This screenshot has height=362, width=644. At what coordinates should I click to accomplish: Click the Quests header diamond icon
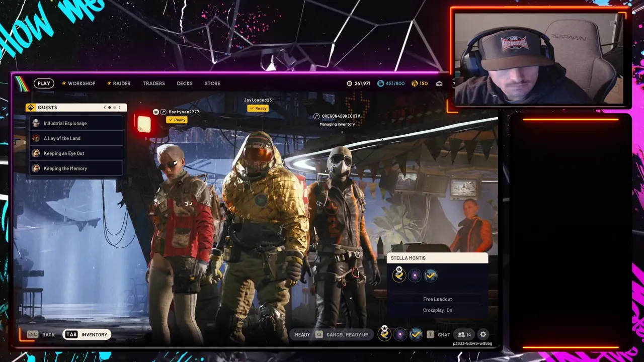(31, 108)
